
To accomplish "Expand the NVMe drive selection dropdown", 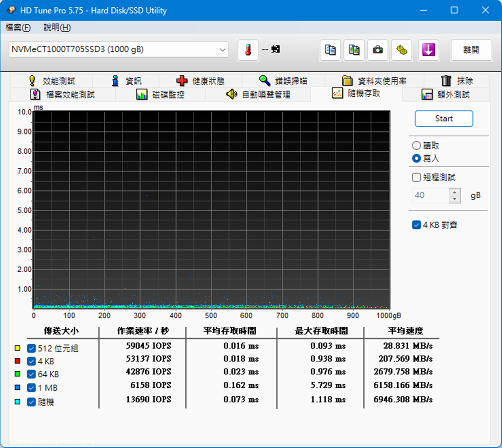I will tap(223, 50).
